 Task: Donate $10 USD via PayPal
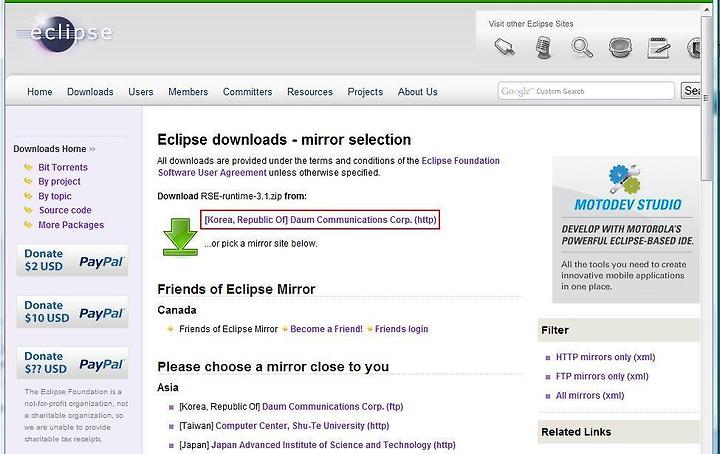click(72, 312)
